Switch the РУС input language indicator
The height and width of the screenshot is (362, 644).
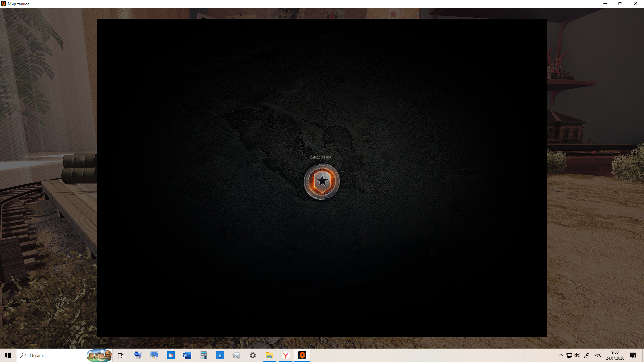click(x=598, y=355)
